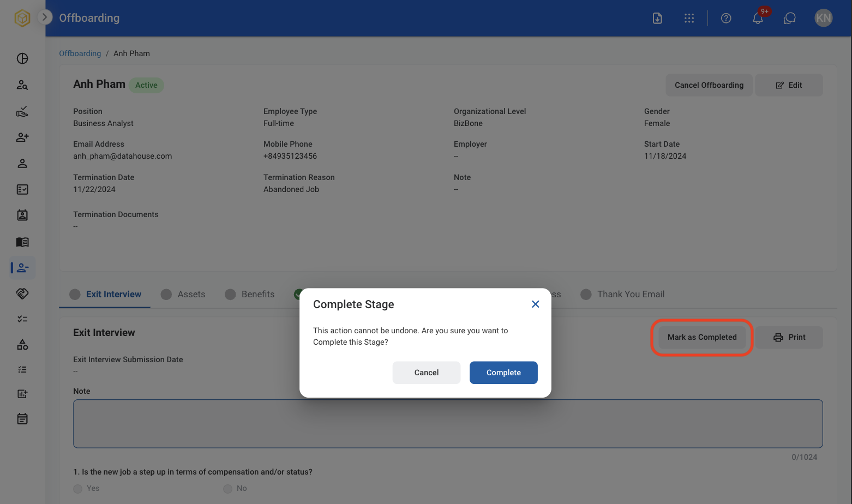Screen dimensions: 852x504
Task: Click the Business Analyst position value
Action: point(103,123)
